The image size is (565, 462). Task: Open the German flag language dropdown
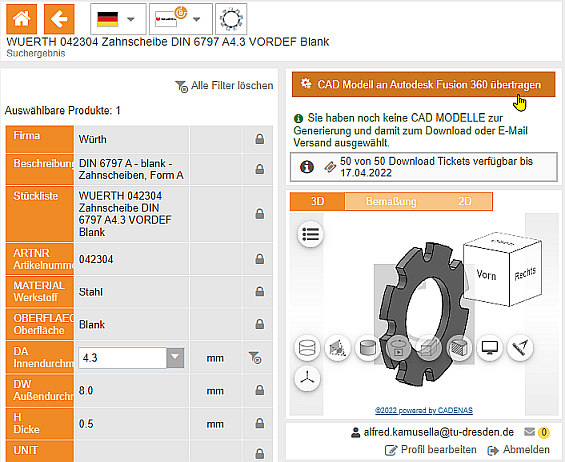pyautogui.click(x=118, y=19)
